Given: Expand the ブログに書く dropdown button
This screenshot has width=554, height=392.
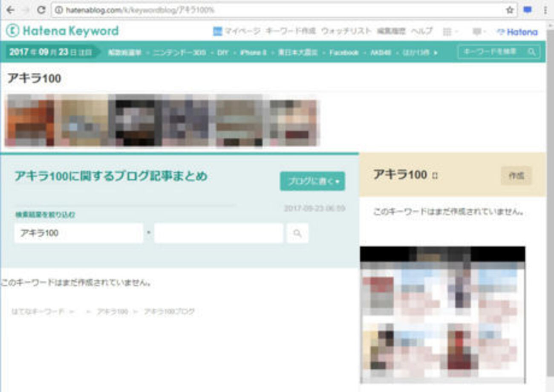Looking at the screenshot, I should (x=312, y=181).
